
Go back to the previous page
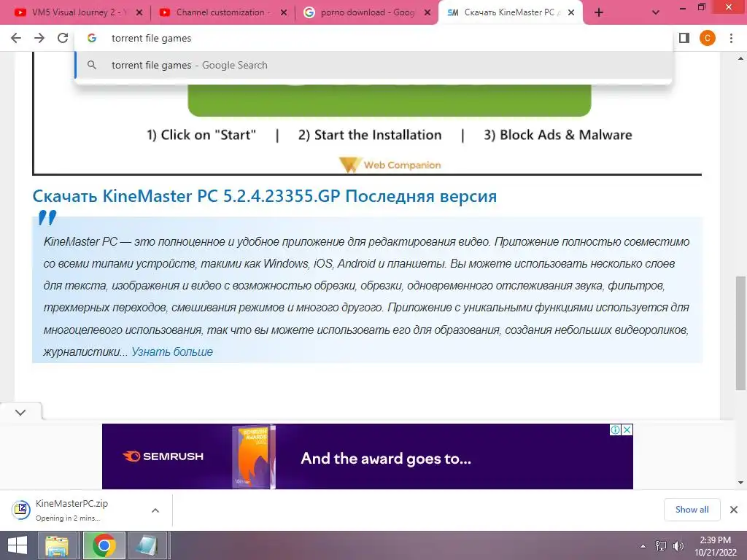(16, 38)
